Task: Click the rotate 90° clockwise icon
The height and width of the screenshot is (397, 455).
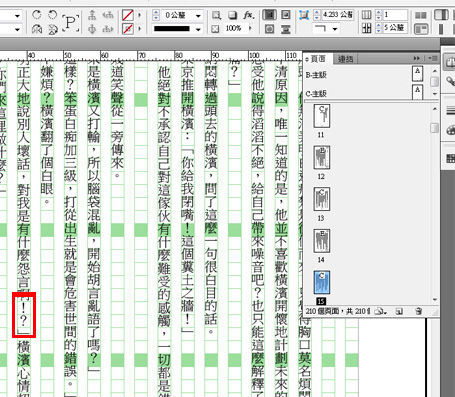Action: coord(37,15)
